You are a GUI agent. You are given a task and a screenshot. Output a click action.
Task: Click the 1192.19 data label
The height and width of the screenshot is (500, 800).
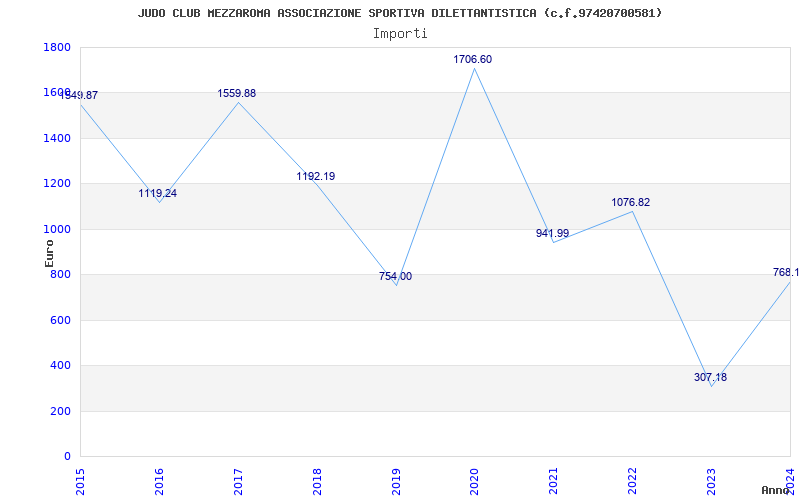click(x=316, y=177)
